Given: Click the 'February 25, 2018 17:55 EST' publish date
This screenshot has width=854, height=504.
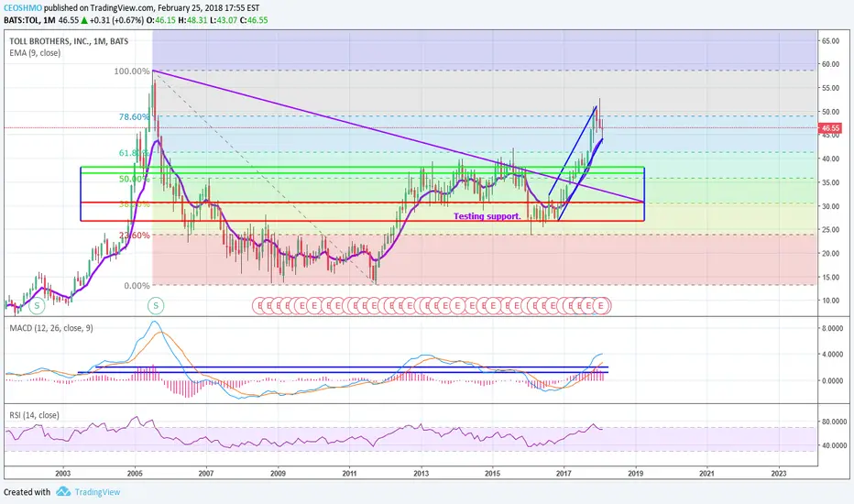Looking at the screenshot, I should click(x=209, y=8).
